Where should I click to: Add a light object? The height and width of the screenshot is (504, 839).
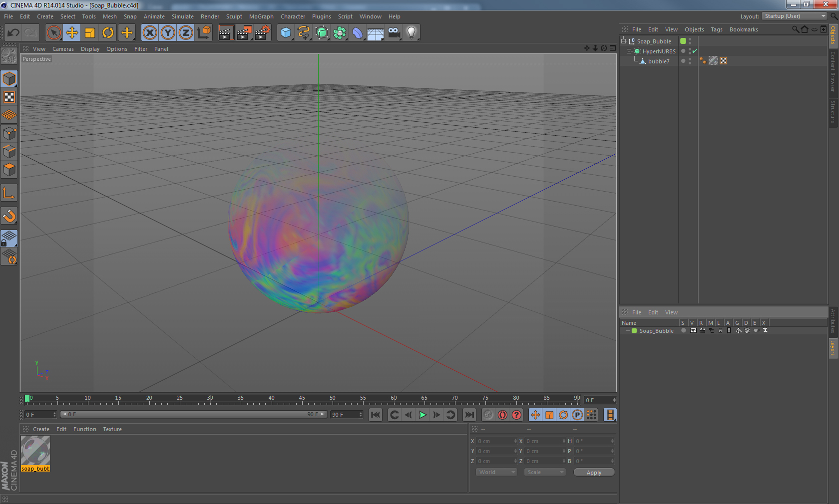(412, 33)
